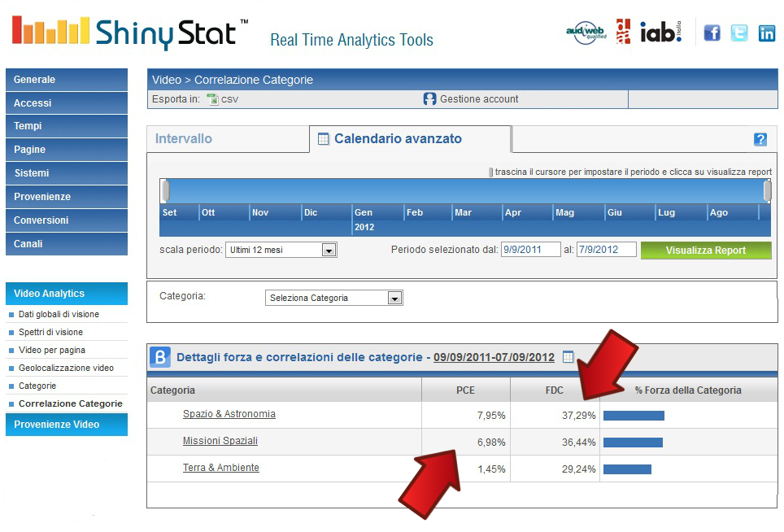Click the 29,24% FDC value
This screenshot has width=784, height=532.
pos(579,469)
